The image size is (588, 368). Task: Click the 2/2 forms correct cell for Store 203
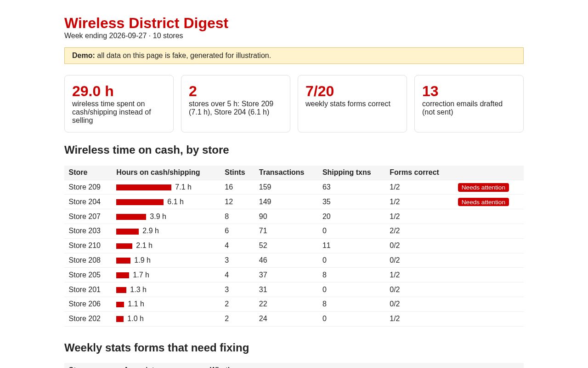395,231
